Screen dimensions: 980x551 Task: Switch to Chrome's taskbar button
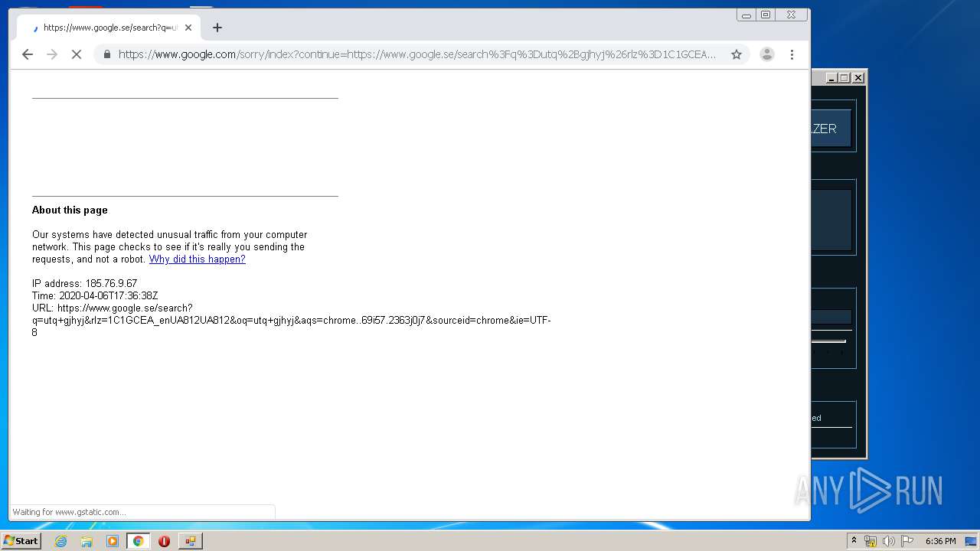pyautogui.click(x=139, y=541)
